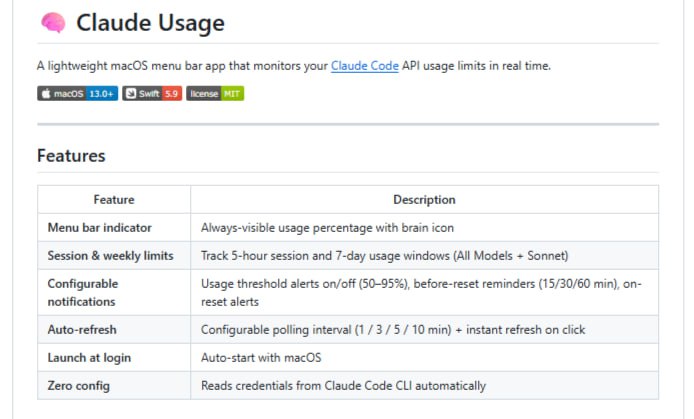Click the Swift 5.9 badge
This screenshot has width=694, height=419.
152,93
